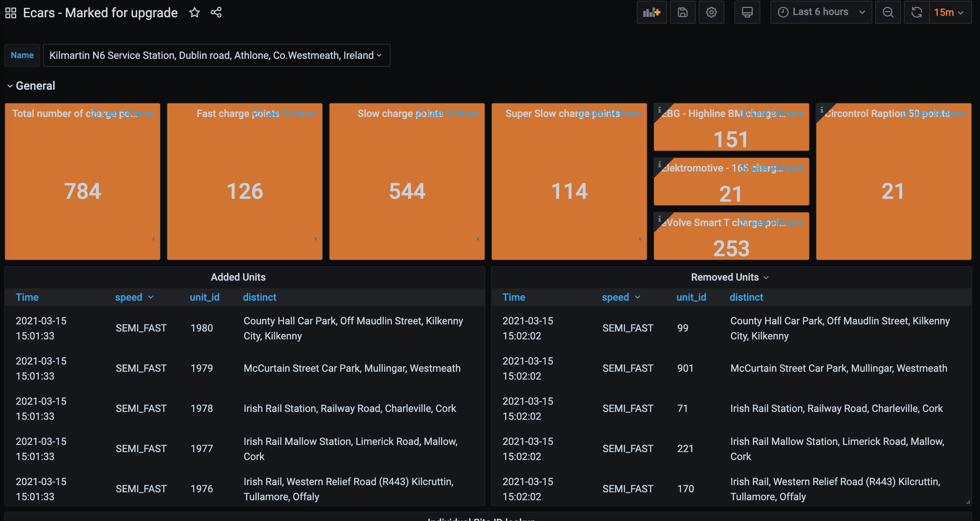Sort Removed Units by unit_id column
The width and height of the screenshot is (980, 521).
[x=691, y=297]
